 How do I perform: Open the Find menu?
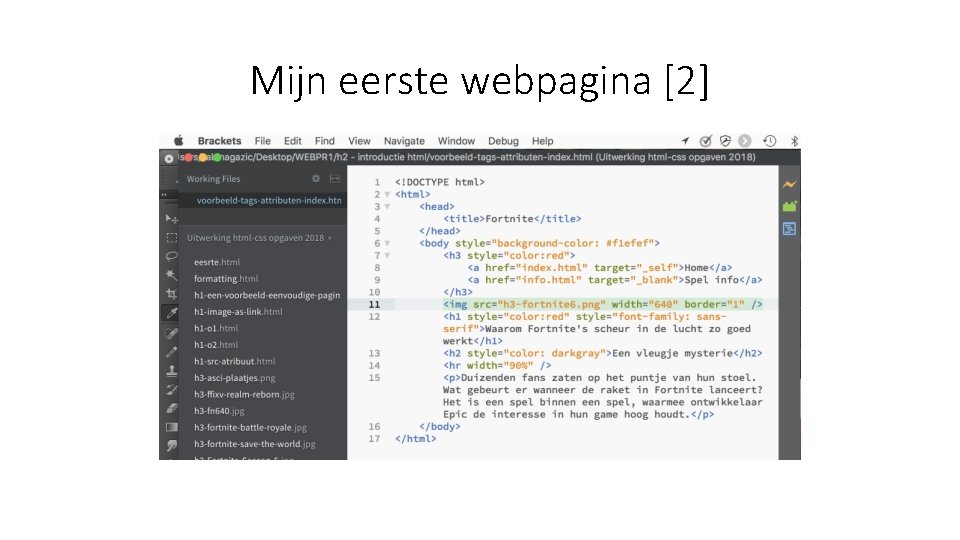click(324, 141)
